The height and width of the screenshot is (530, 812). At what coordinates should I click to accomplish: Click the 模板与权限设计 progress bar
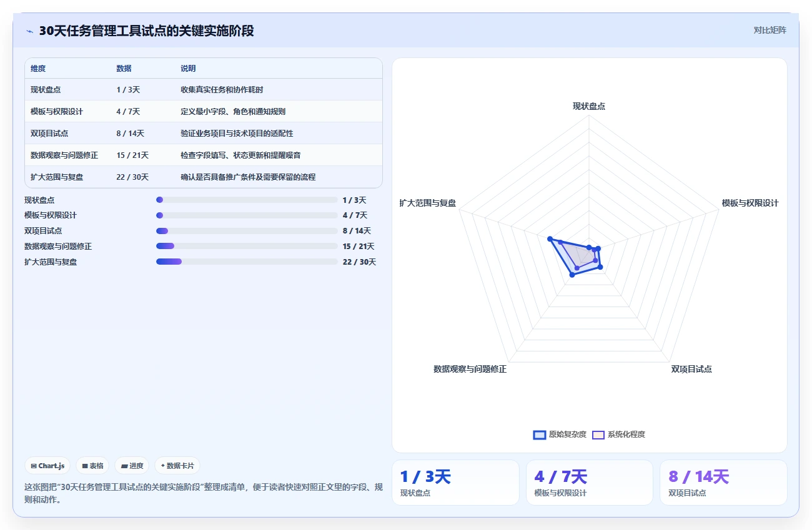247,215
